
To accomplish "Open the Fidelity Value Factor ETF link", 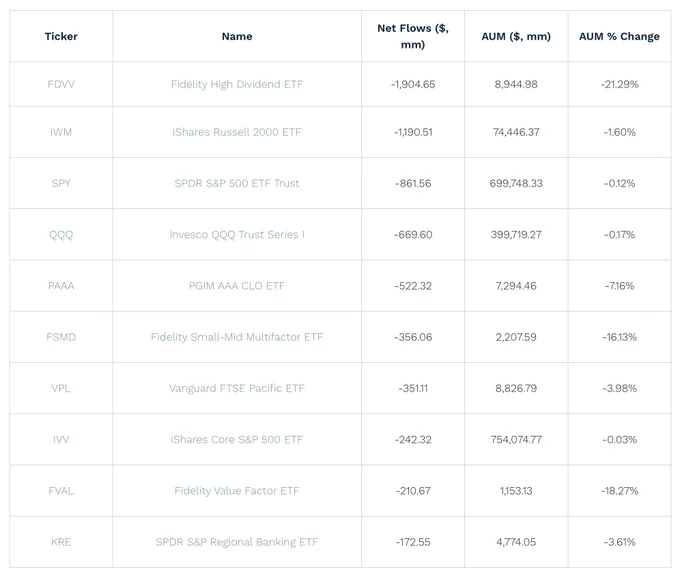I will coord(237,490).
